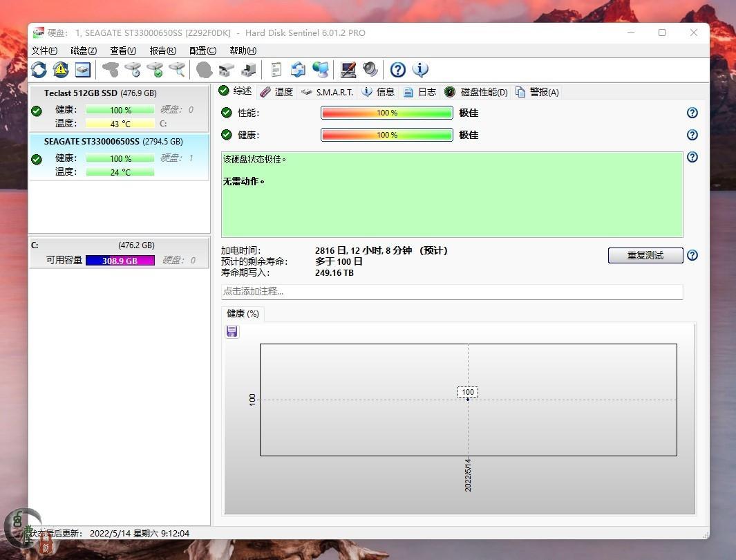Switch to the 温度 tab
This screenshot has width=736, height=560.
277,92
